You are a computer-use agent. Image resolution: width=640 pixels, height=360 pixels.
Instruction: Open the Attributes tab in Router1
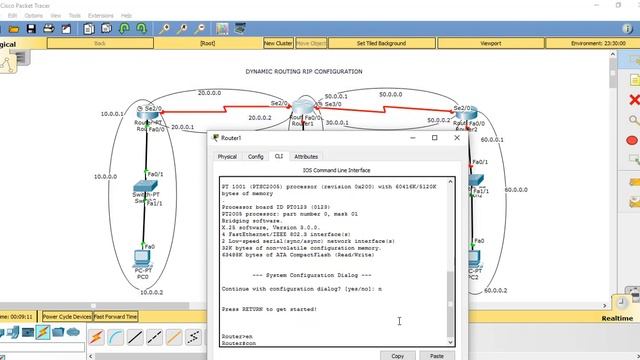(x=306, y=157)
